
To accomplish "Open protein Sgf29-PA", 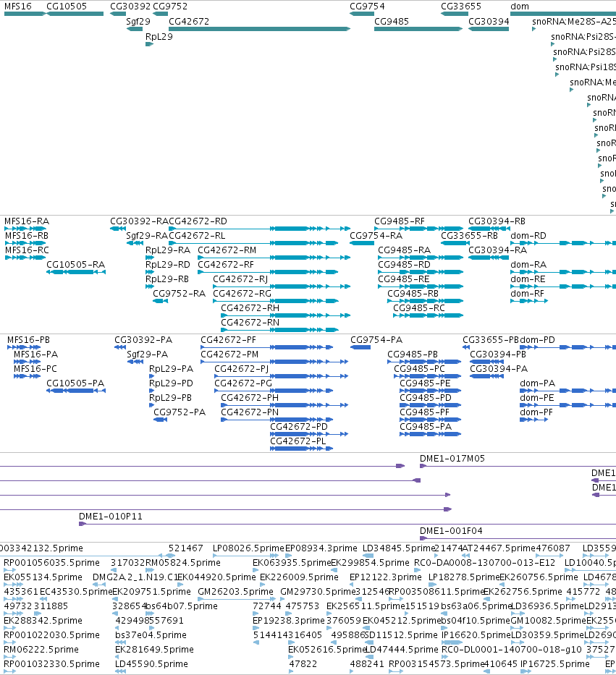I will pyautogui.click(x=148, y=355).
